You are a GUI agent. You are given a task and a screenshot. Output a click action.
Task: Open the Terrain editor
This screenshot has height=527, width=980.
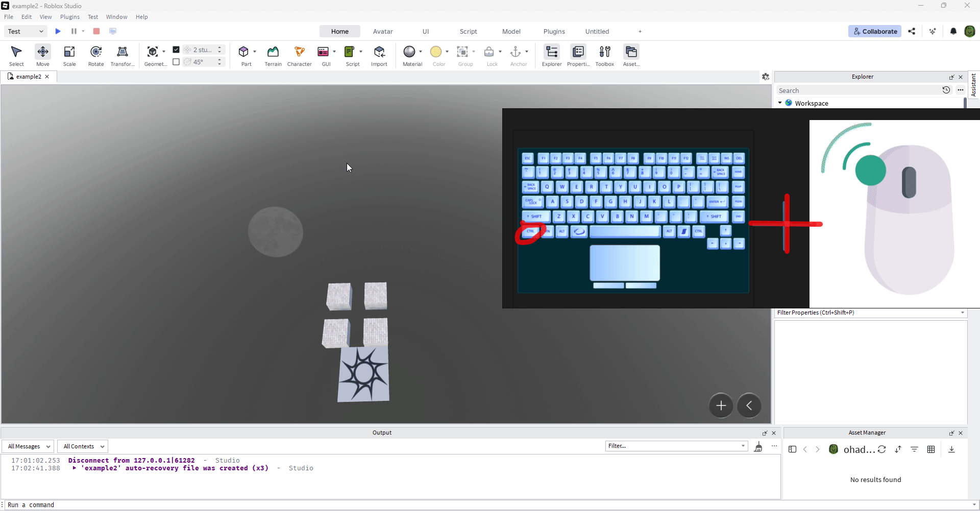coord(273,55)
